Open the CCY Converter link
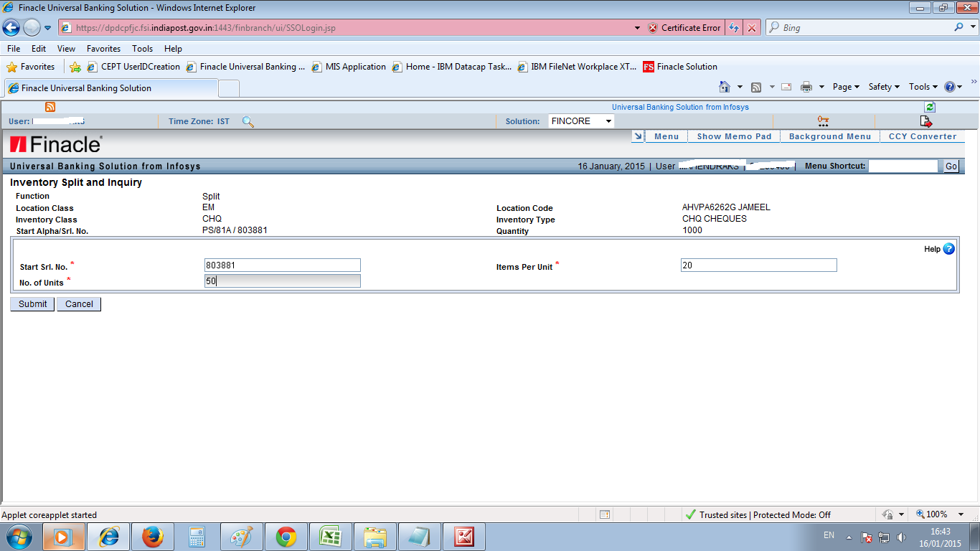The width and height of the screenshot is (980, 551). pyautogui.click(x=922, y=136)
